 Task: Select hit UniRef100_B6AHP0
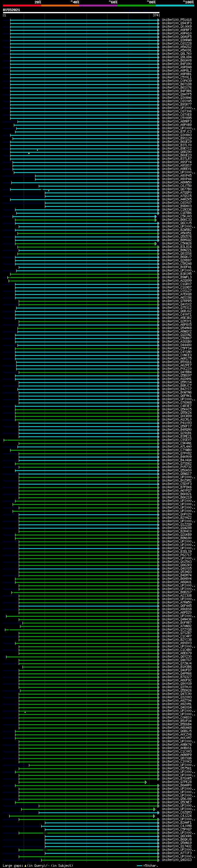[177, 785]
